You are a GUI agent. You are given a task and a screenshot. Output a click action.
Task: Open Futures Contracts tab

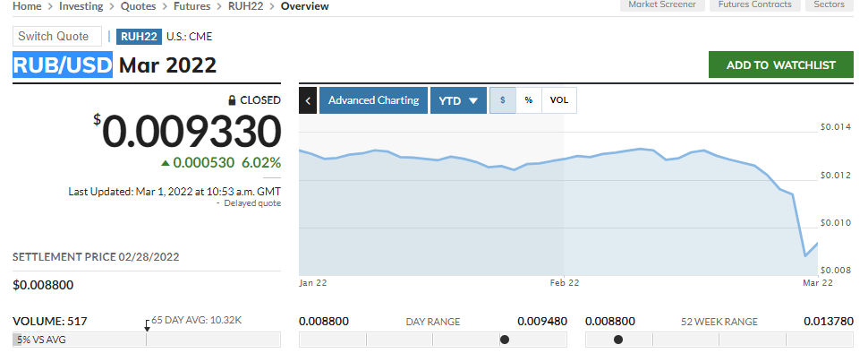754,5
